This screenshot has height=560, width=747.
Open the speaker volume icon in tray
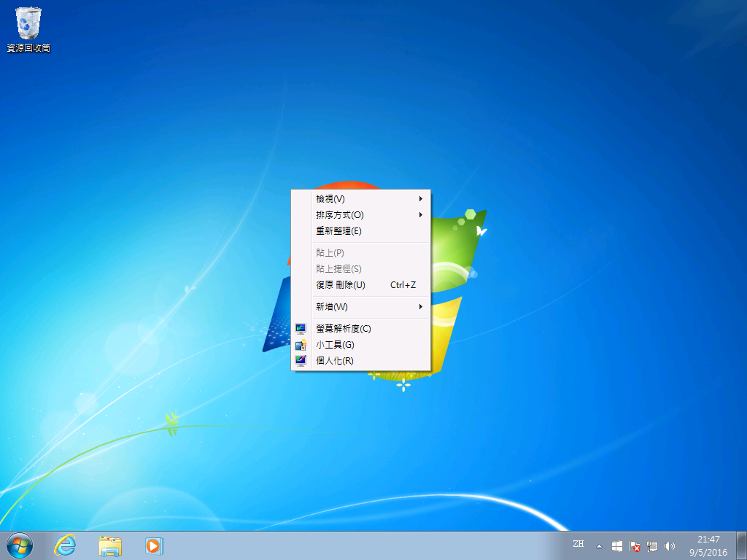click(x=670, y=545)
